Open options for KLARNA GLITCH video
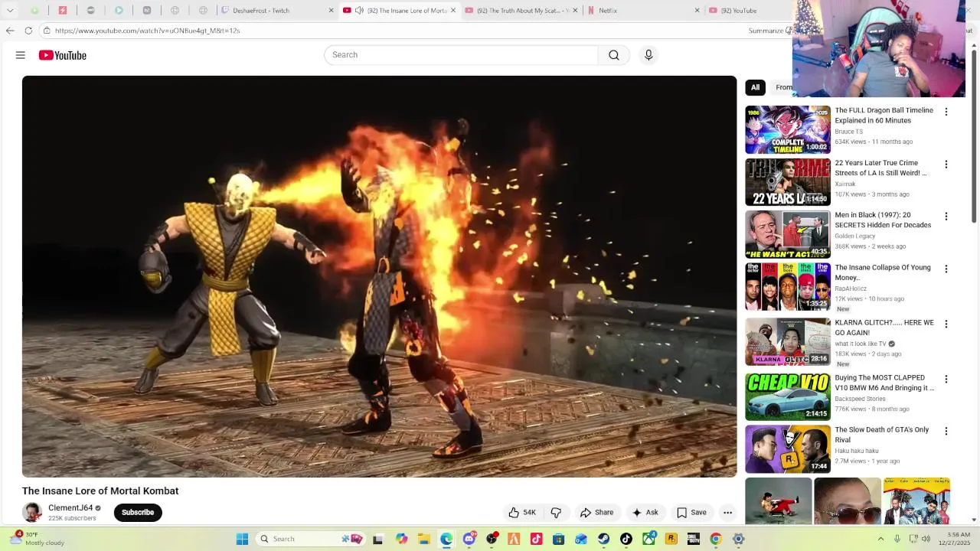 point(946,324)
